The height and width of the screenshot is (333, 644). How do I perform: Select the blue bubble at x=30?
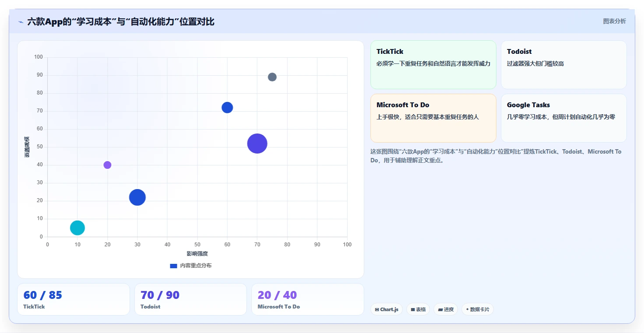[137, 197]
